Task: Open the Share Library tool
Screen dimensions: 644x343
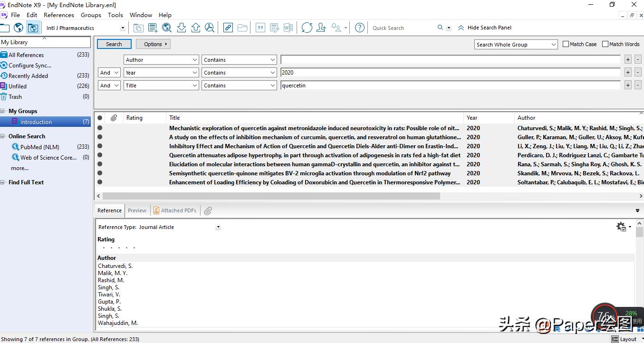Action: pyautogui.click(x=321, y=28)
